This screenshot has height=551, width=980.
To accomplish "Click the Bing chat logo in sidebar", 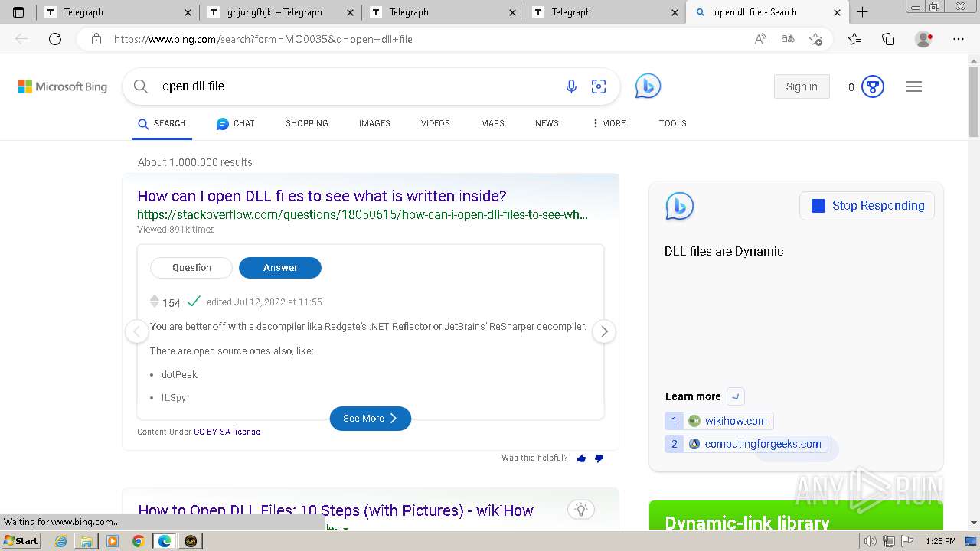I will point(679,207).
